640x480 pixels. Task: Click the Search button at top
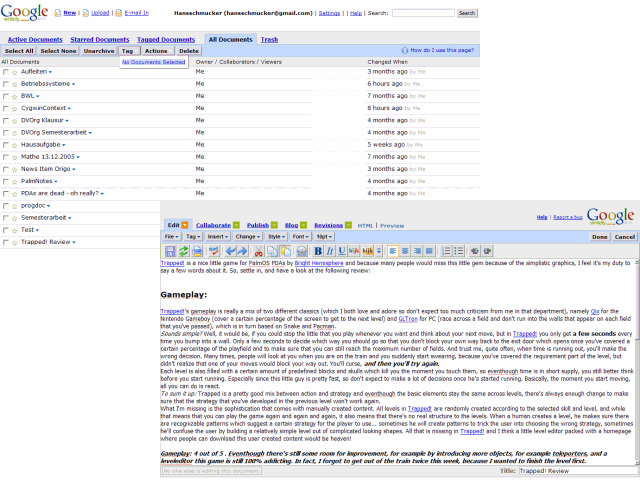click(467, 13)
